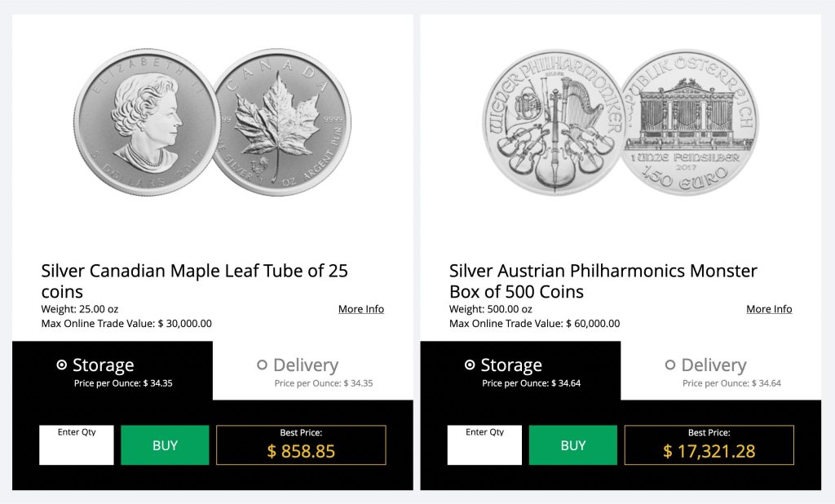Focus quantity field for Maple Leaf tube
Image resolution: width=835 pixels, height=504 pixels.
click(x=77, y=447)
